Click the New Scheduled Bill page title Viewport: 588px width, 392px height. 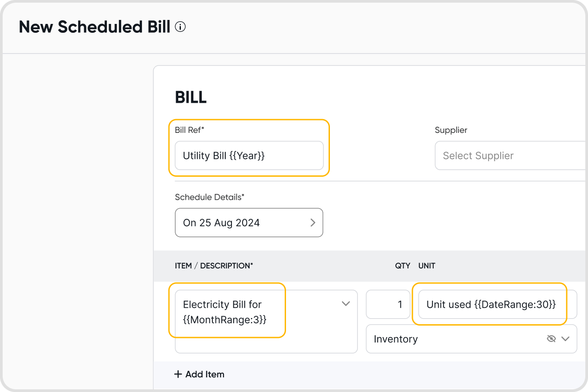94,27
